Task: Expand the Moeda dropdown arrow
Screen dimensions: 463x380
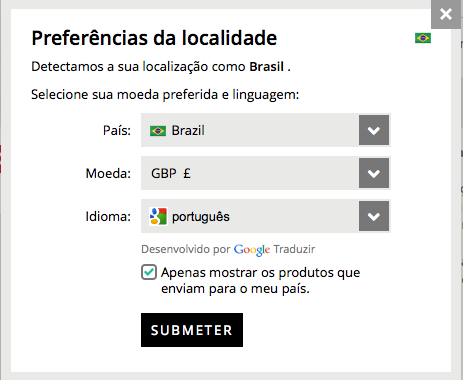Action: pos(374,173)
